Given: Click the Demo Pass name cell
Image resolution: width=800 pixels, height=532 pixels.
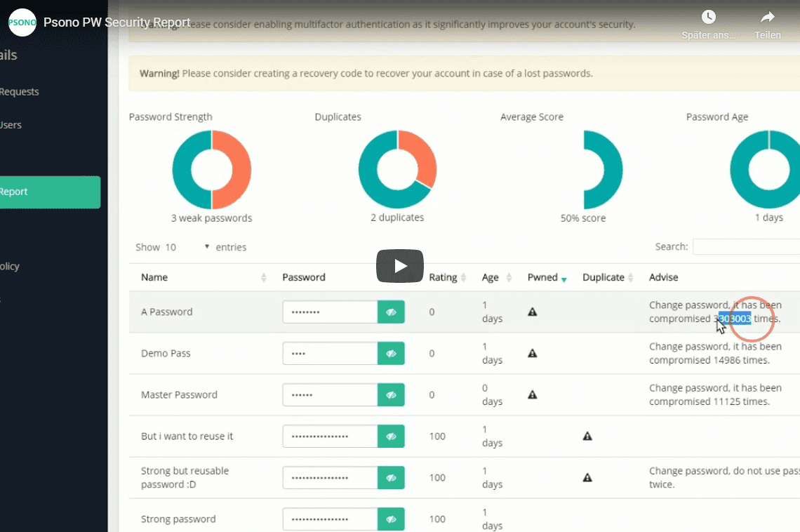Looking at the screenshot, I should (166, 353).
